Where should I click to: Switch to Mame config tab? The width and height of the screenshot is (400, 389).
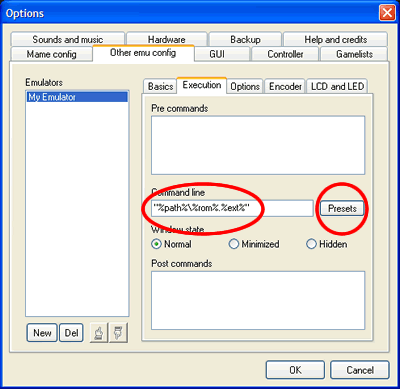(52, 54)
